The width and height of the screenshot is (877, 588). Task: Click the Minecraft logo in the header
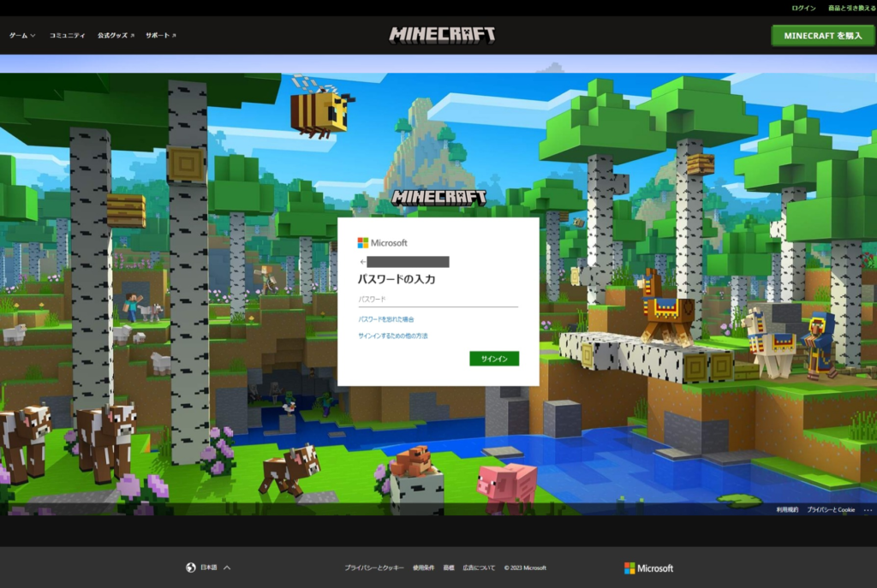tap(442, 34)
